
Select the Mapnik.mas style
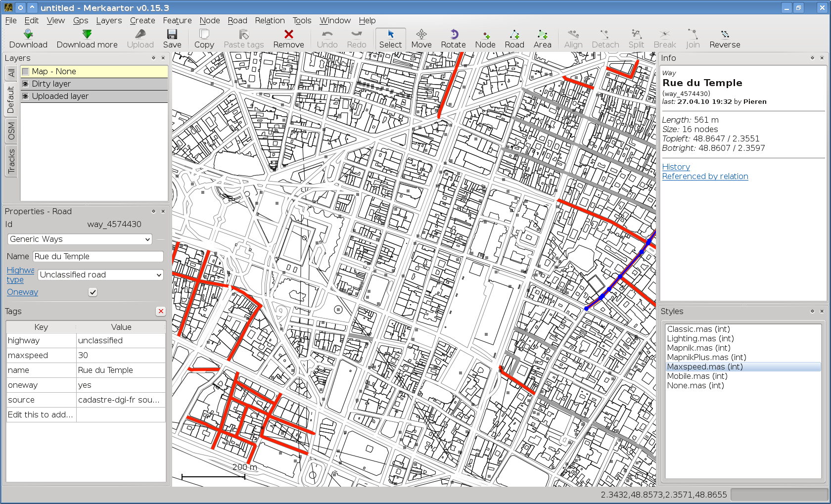pos(698,348)
